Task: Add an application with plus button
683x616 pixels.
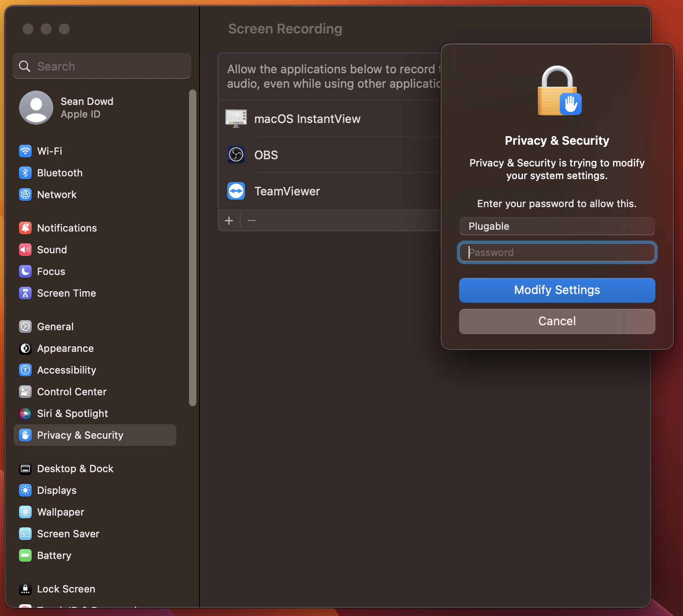Action: (x=229, y=220)
